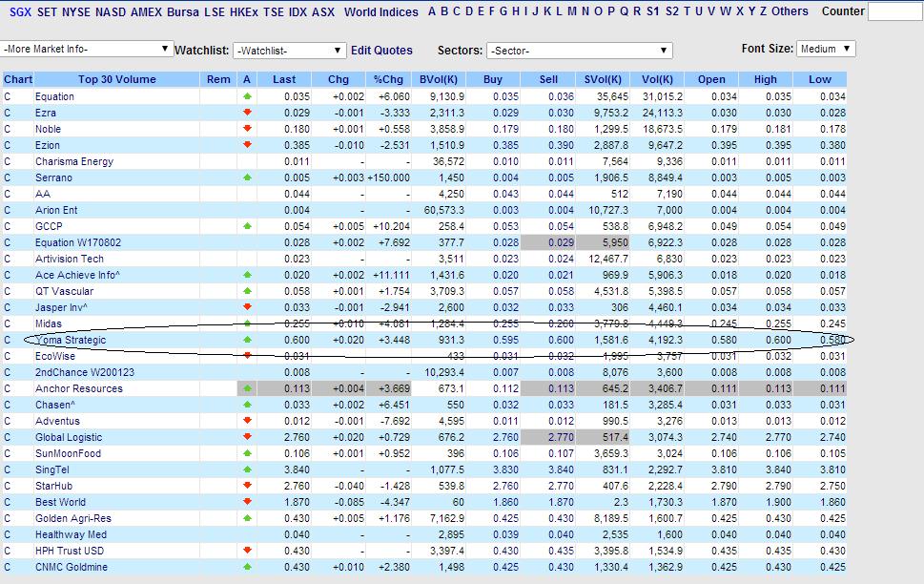Click red down arrow in Best World row

coord(247,501)
